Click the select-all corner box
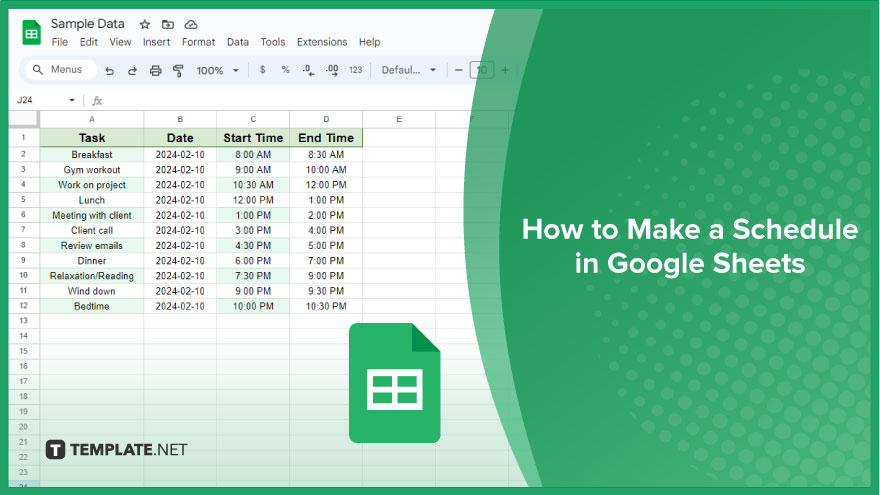 [x=24, y=119]
